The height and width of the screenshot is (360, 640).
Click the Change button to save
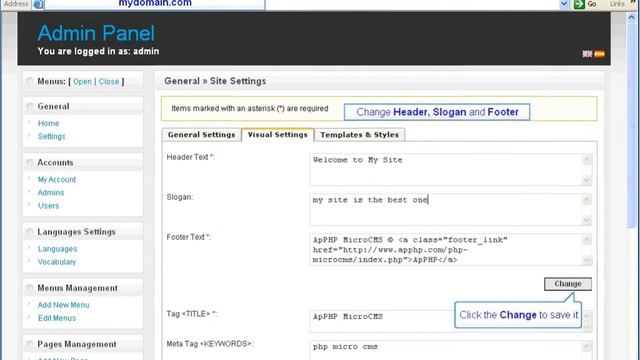click(568, 284)
